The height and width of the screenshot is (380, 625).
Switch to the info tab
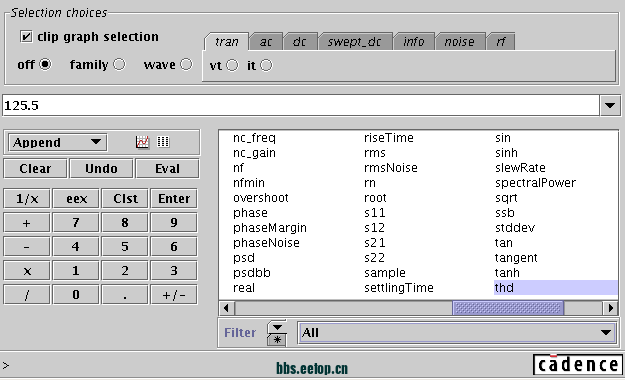(413, 41)
